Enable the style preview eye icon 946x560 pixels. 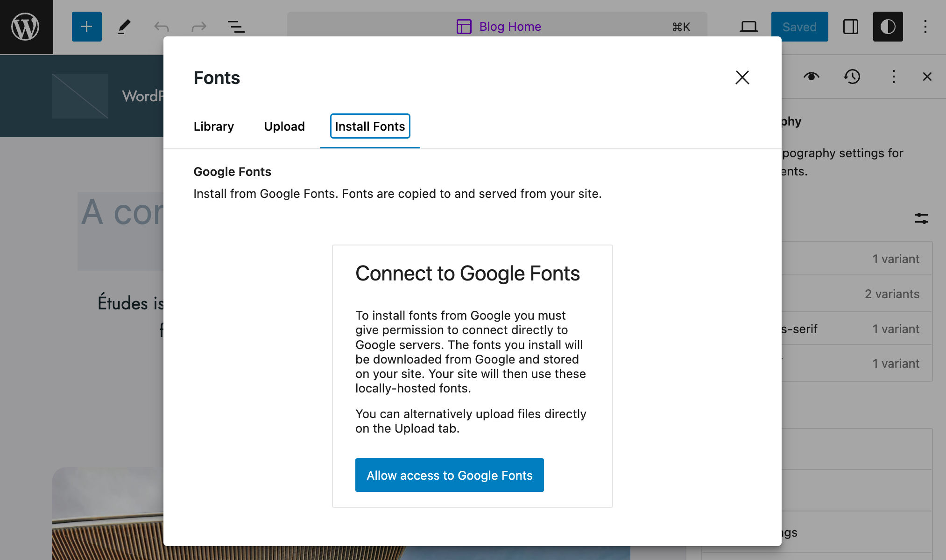pyautogui.click(x=812, y=77)
